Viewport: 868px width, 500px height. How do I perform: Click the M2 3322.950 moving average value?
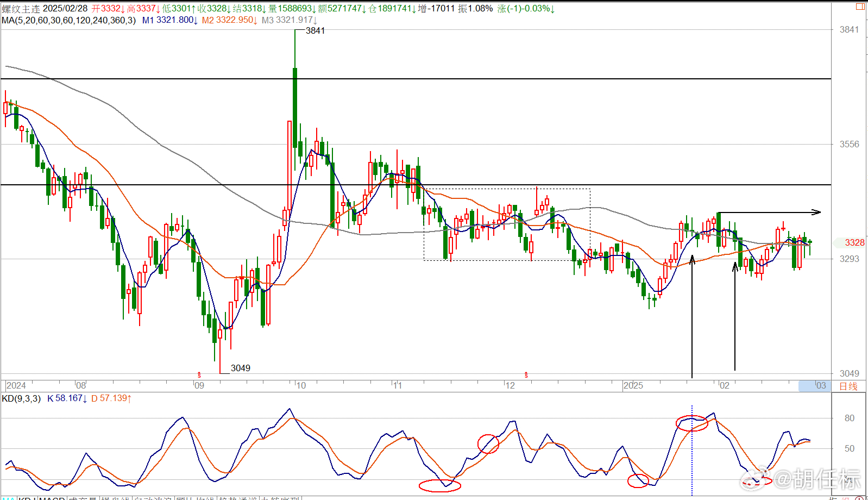pos(230,20)
